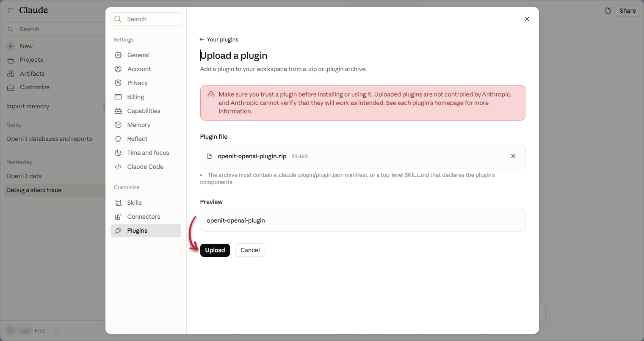Click the Share button

click(x=627, y=11)
